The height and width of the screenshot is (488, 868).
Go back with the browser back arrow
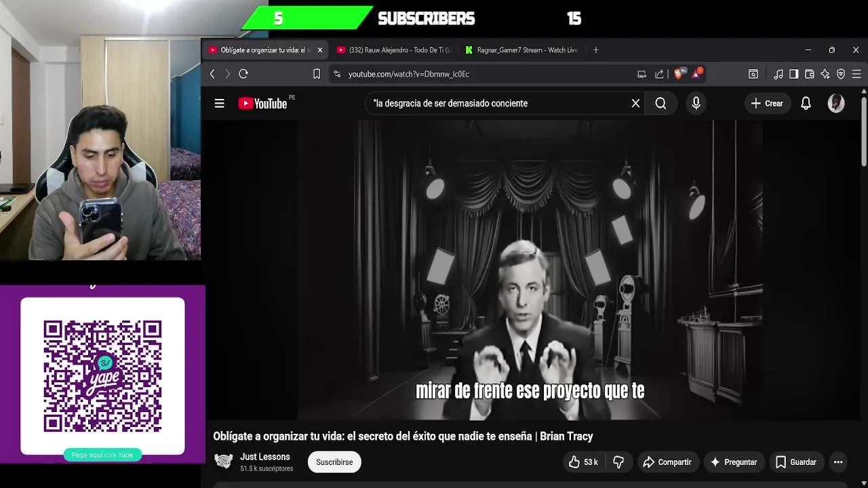pyautogui.click(x=212, y=74)
